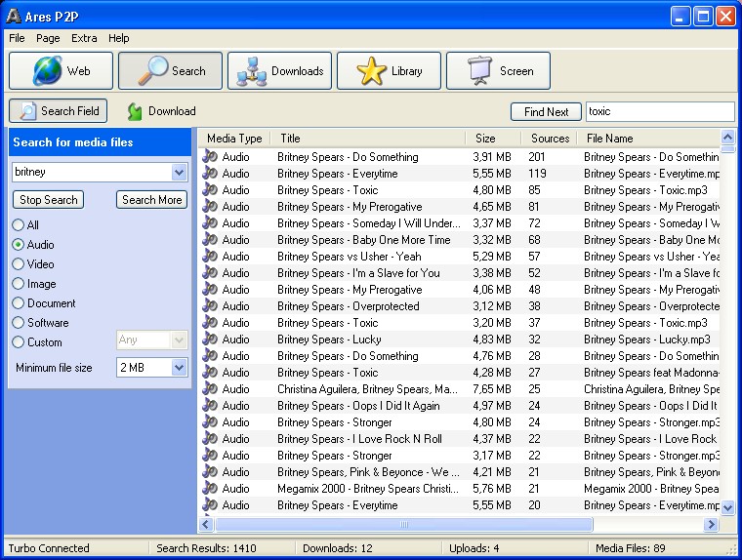Click audio icon of My Prerogative 4,65 MB row
Screen dimensions: 742x560
click(210, 206)
